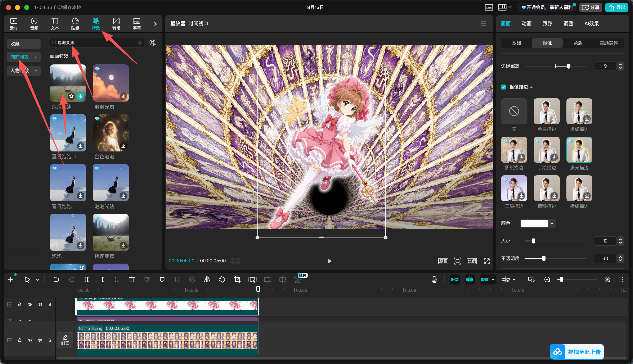Mute the overlay track above the main track
This screenshot has width=633, height=364.
[40, 305]
